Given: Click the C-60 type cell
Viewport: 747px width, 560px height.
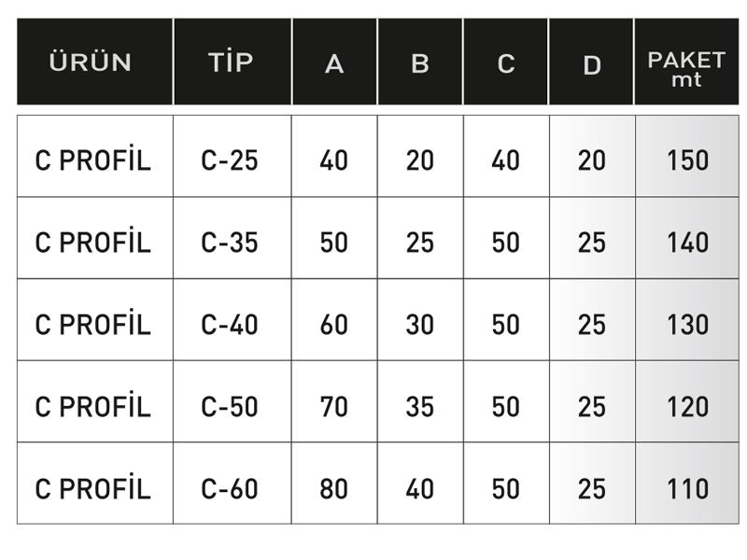Looking at the screenshot, I should point(233,483).
